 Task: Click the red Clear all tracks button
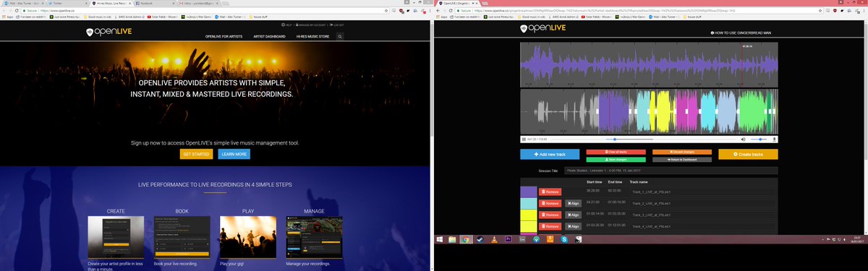(x=616, y=152)
